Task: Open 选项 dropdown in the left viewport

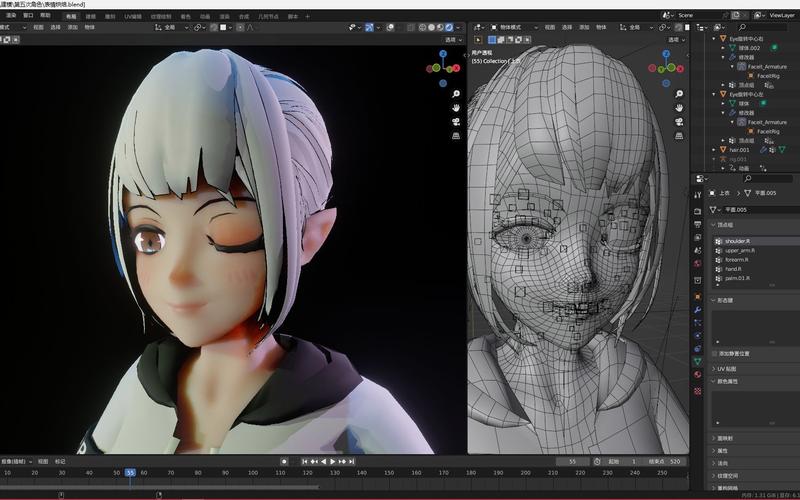Action: point(453,40)
